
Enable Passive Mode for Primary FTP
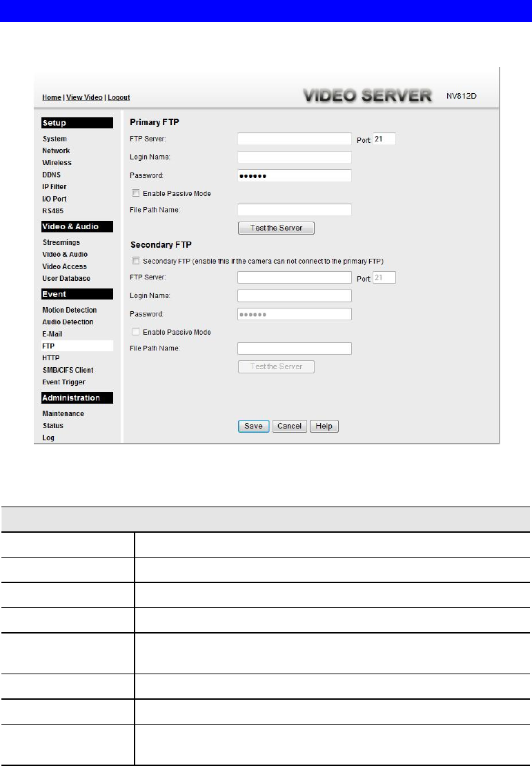(x=136, y=193)
